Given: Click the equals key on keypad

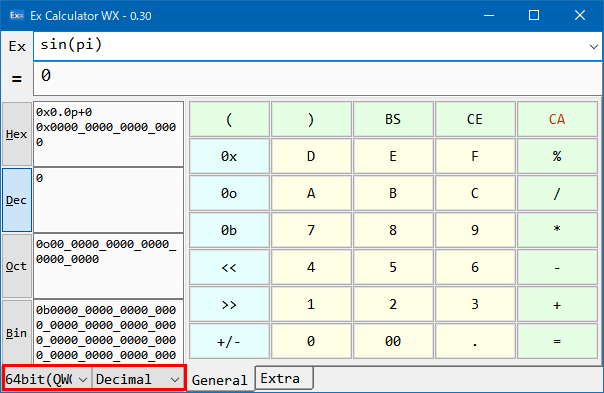Looking at the screenshot, I should 557,341.
